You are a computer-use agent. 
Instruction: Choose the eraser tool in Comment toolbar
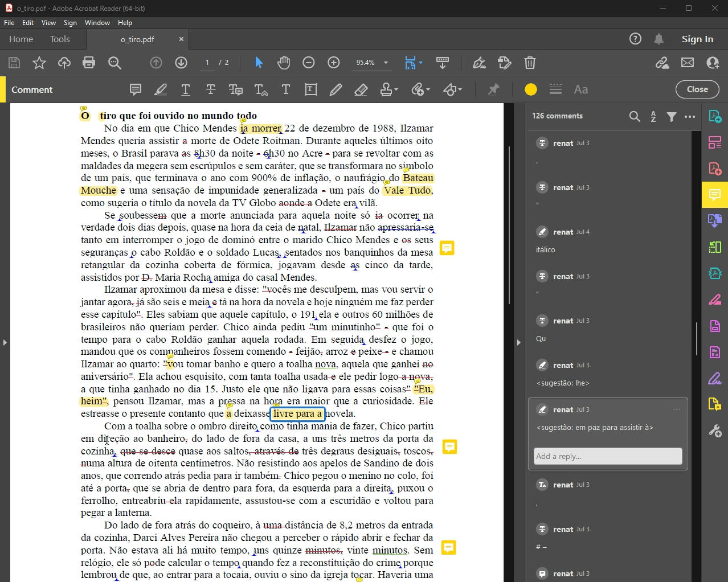click(x=361, y=89)
